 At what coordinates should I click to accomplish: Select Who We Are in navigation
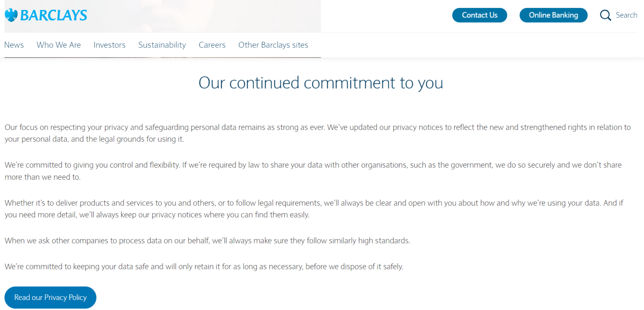click(59, 45)
